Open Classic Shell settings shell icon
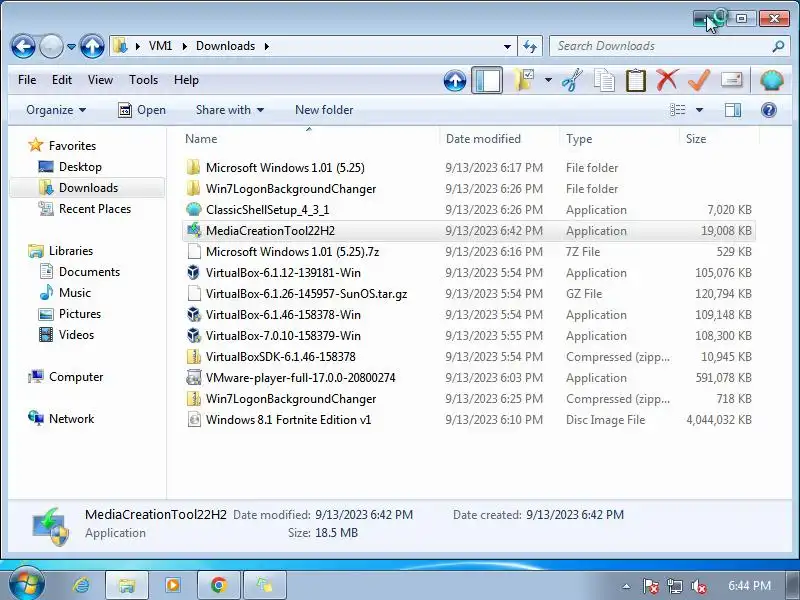The image size is (800, 600). pyautogui.click(x=771, y=80)
